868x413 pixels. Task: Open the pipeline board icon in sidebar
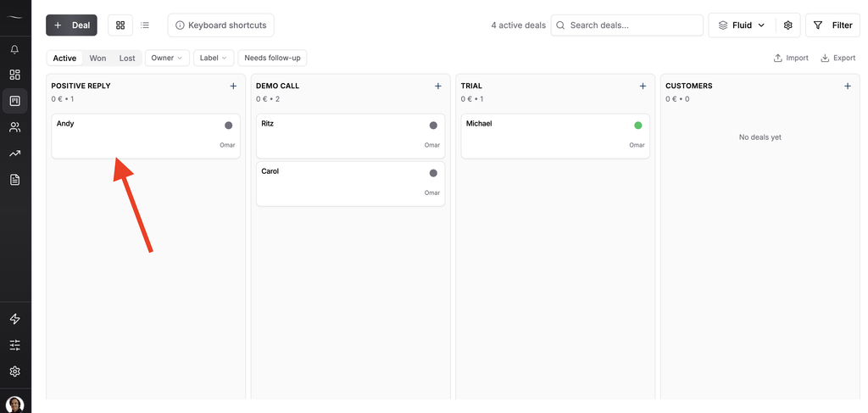[15, 101]
